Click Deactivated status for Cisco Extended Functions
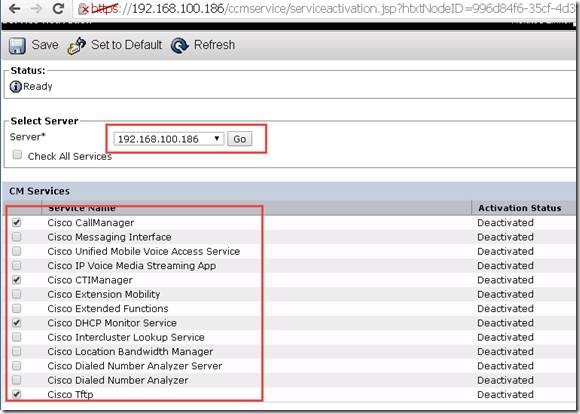Image resolution: width=580 pixels, height=414 pixels. pos(505,309)
